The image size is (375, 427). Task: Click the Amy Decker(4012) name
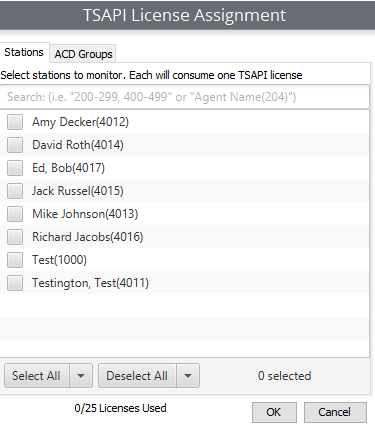[x=80, y=122]
